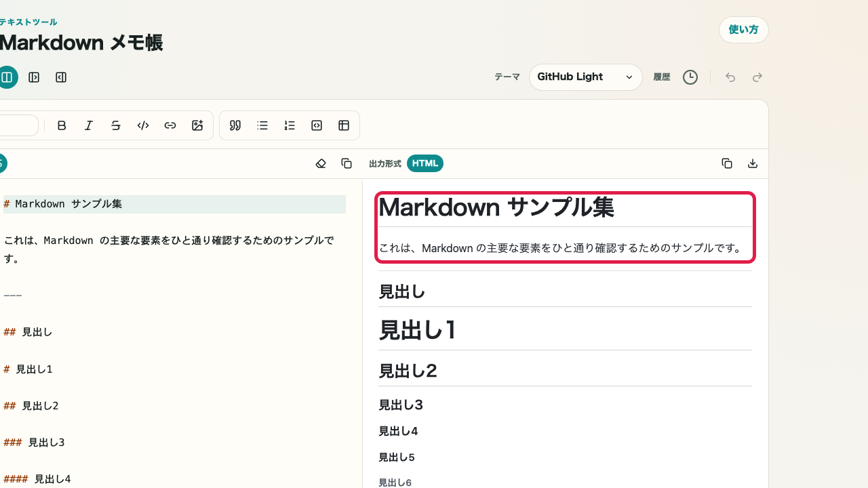Click the rendered 見出し4 heading in the preview
Viewport: 868px width, 488px height.
point(398,431)
